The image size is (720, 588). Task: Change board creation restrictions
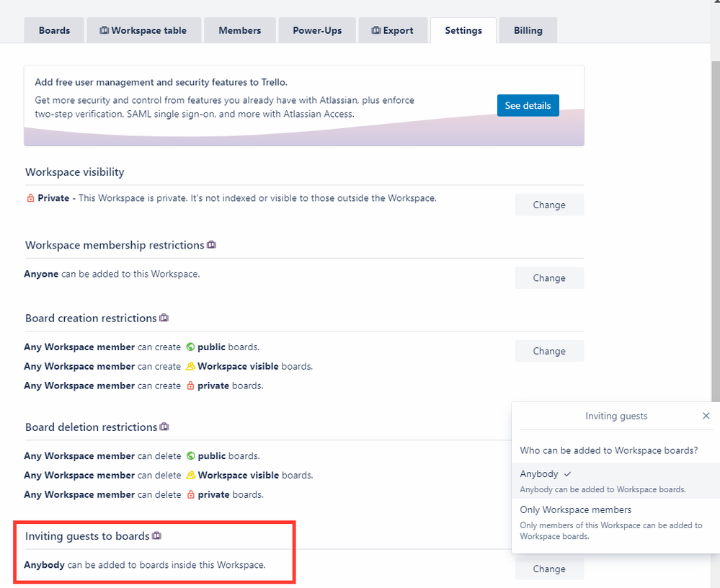pos(549,351)
